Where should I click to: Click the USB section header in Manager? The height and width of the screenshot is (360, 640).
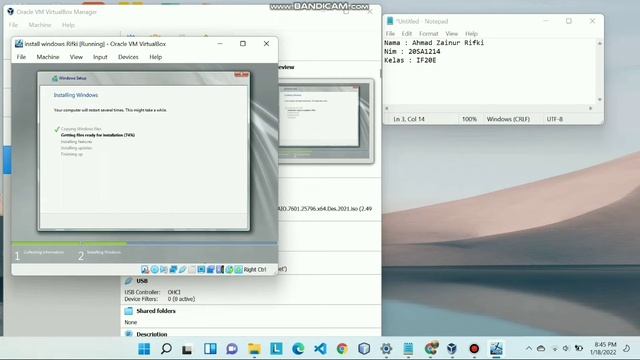142,281
